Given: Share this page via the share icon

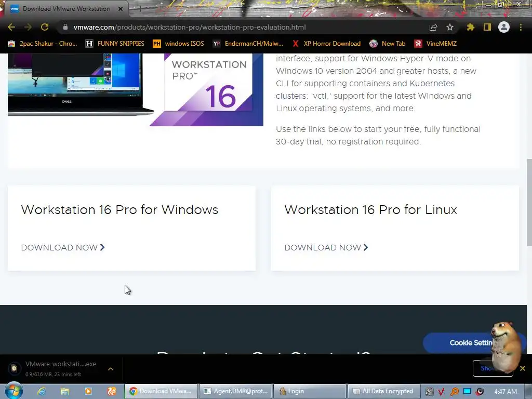Looking at the screenshot, I should [x=433, y=27].
